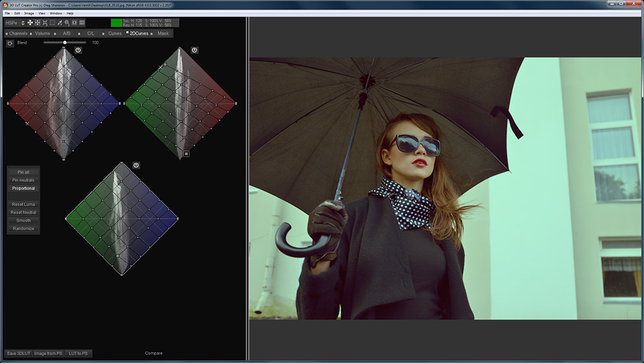Click the Reset Luma button
The width and height of the screenshot is (644, 363).
23,204
